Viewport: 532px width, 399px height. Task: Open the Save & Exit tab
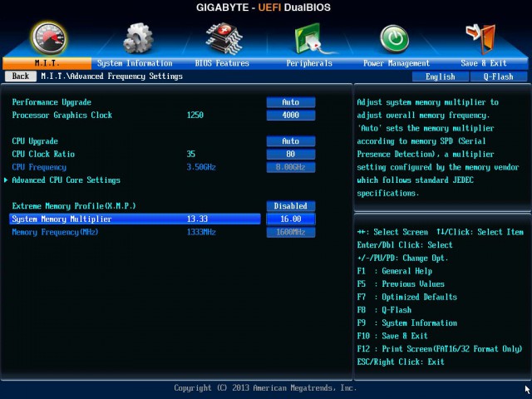tap(484, 63)
